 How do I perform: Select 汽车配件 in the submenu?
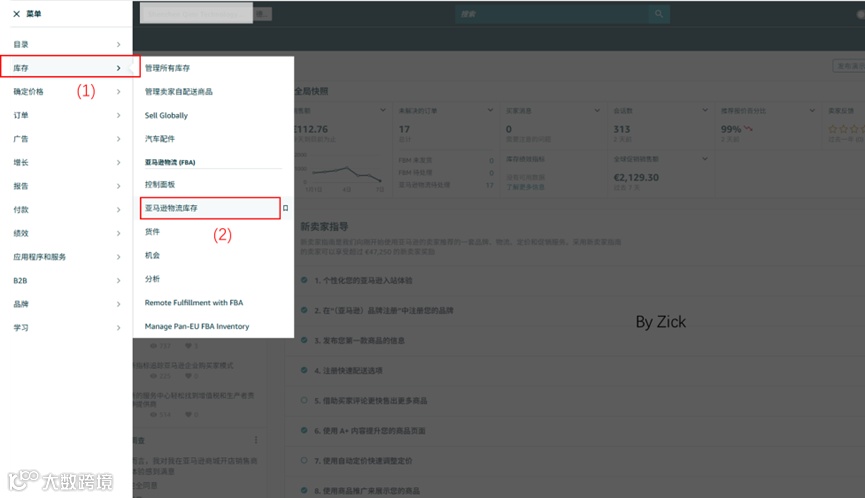coord(159,139)
